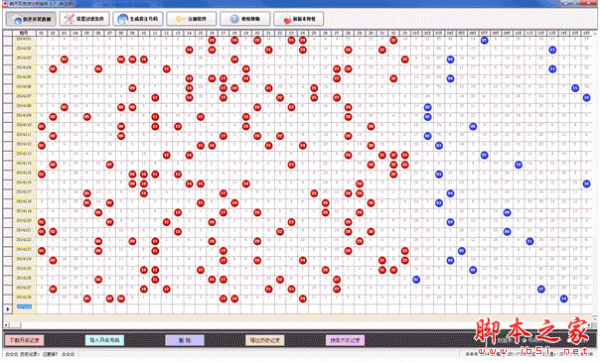Screen dimensions: 600x362
Task: Open the 历史开奖数据 toolbar button
Action: click(x=31, y=19)
